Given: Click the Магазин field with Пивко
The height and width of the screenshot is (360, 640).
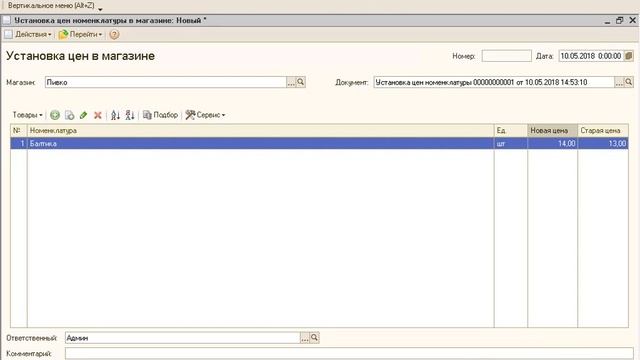Looking at the screenshot, I should (x=166, y=82).
